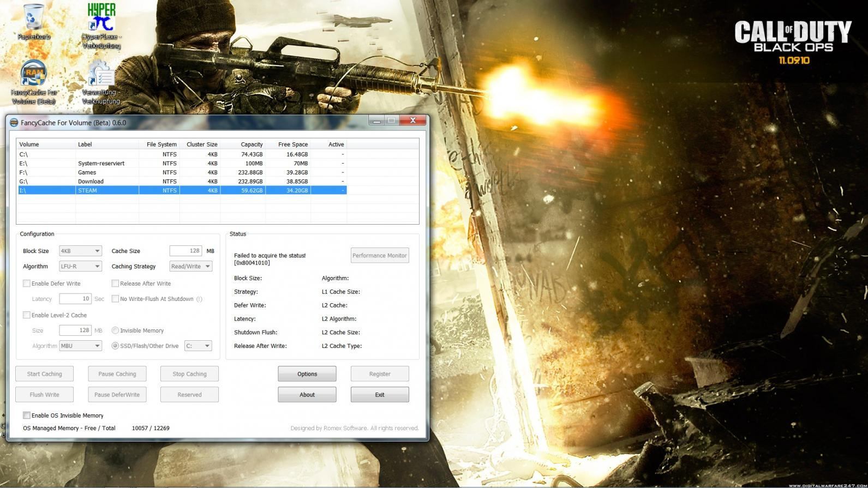This screenshot has height=488, width=868.
Task: Click the 10057 / 12269 memory value
Action: [151, 428]
